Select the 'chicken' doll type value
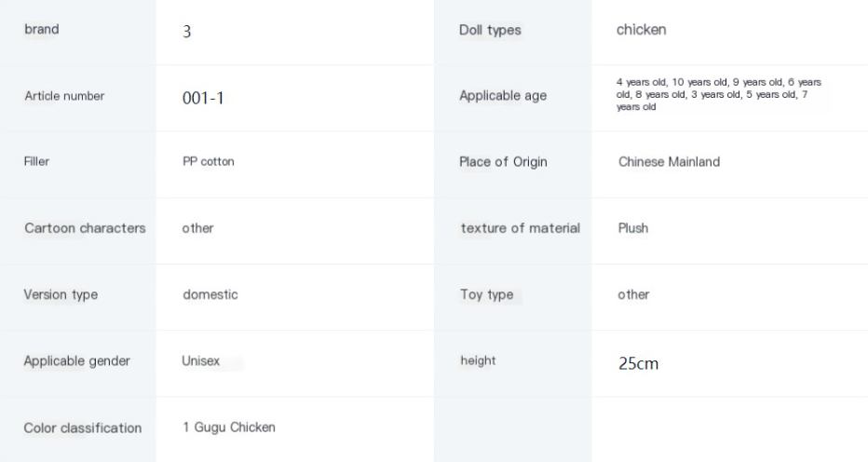868x462 pixels. pos(642,30)
